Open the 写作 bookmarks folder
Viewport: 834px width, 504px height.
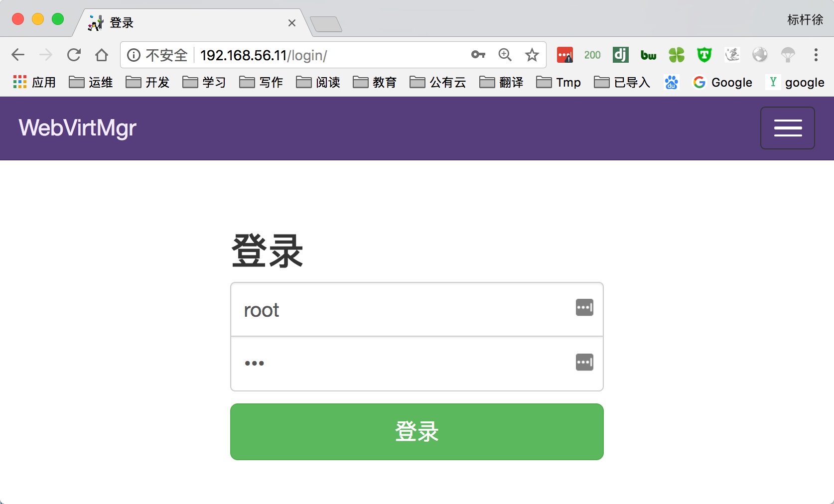point(261,82)
